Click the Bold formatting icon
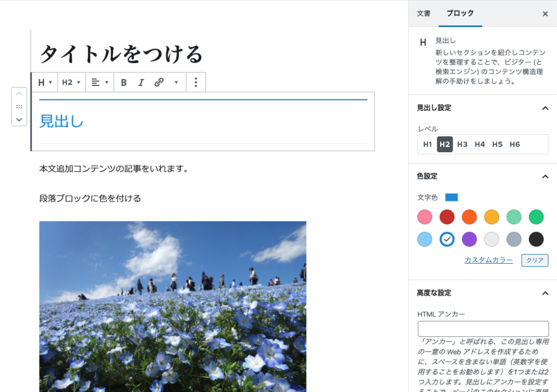Viewport: 557px width, 392px height. (123, 83)
